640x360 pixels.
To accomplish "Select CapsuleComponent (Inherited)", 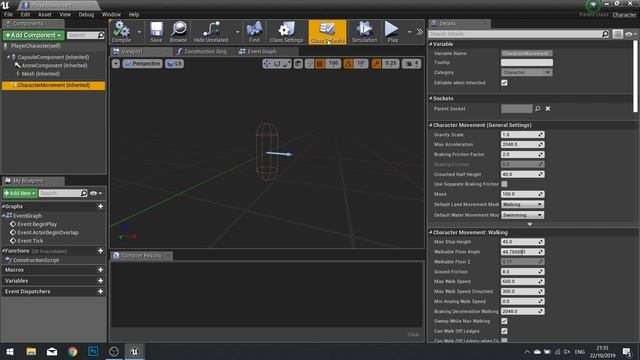I will coord(53,57).
